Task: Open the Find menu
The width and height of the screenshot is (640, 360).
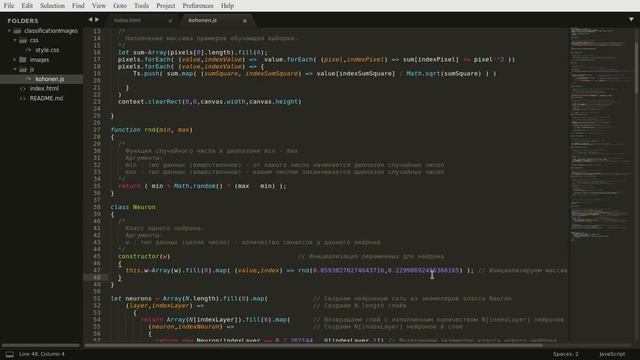Action: pyautogui.click(x=78, y=6)
